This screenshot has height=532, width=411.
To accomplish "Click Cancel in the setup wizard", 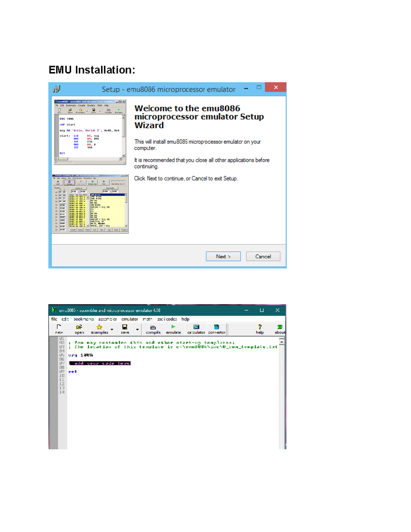I will 263,256.
